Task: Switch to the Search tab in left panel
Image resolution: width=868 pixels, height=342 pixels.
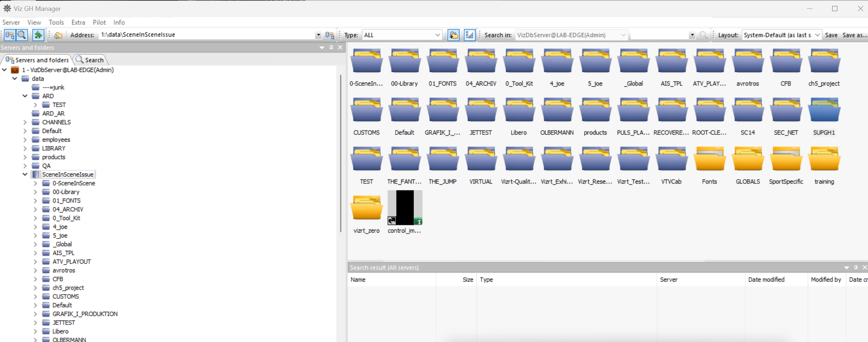Action: coord(90,60)
